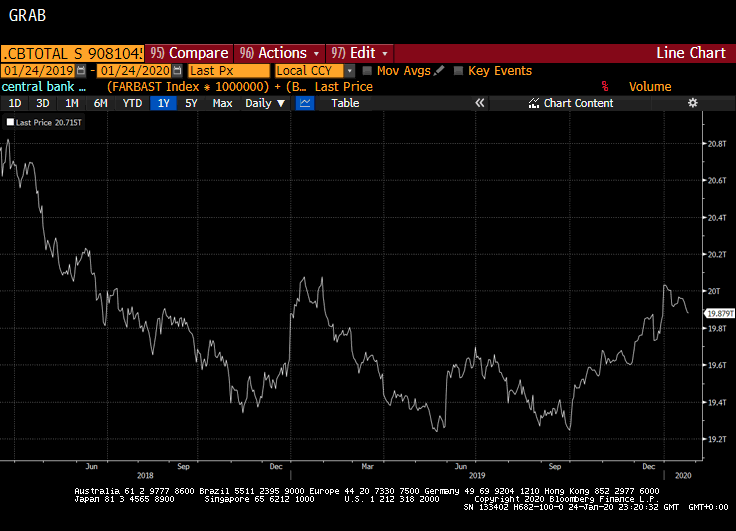Edit the 01/24/2020 end date field
The height and width of the screenshot is (531, 736).
click(134, 71)
